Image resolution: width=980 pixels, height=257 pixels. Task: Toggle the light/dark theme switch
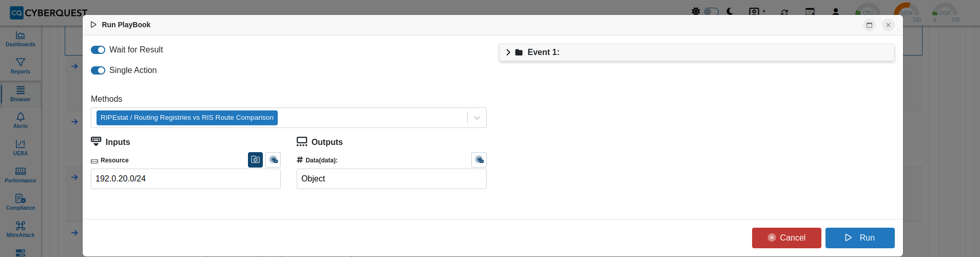click(711, 11)
